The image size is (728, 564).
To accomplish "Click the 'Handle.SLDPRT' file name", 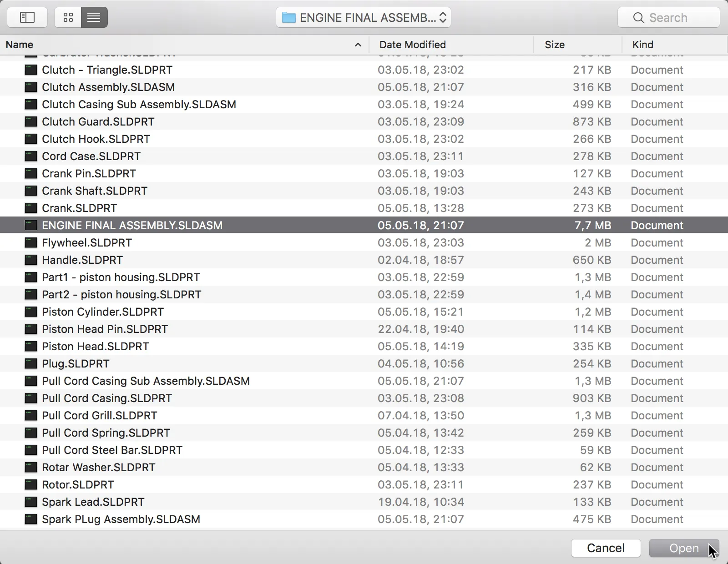I will tap(82, 260).
